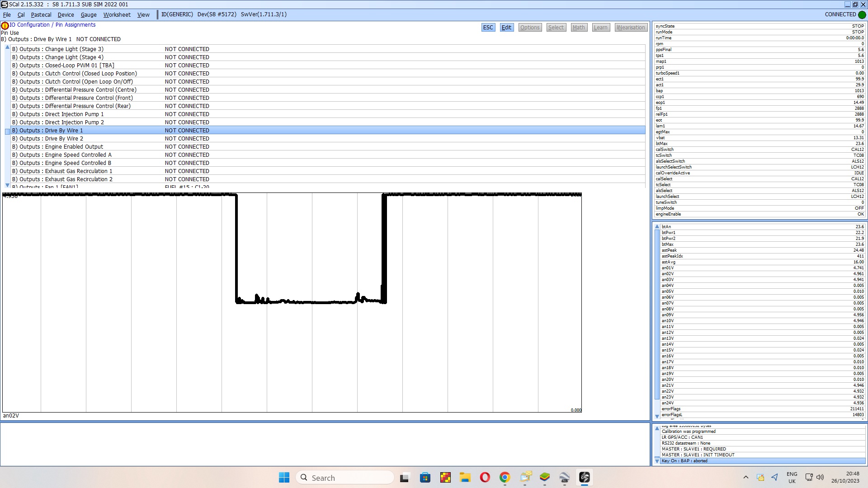Toggle row marker beside Drive By Wire 1

click(7, 131)
